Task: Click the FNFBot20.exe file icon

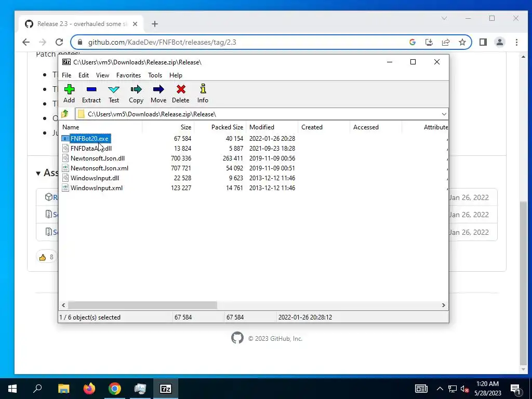Action: pos(65,138)
